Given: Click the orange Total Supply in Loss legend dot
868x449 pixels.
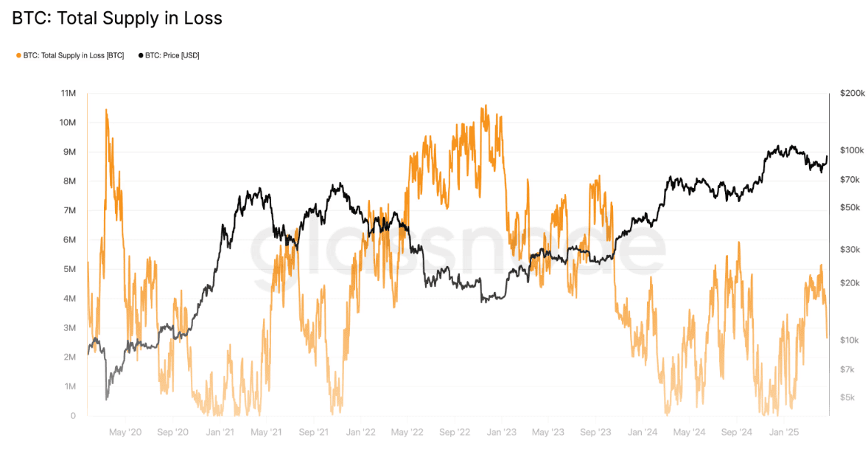Looking at the screenshot, I should [18, 55].
